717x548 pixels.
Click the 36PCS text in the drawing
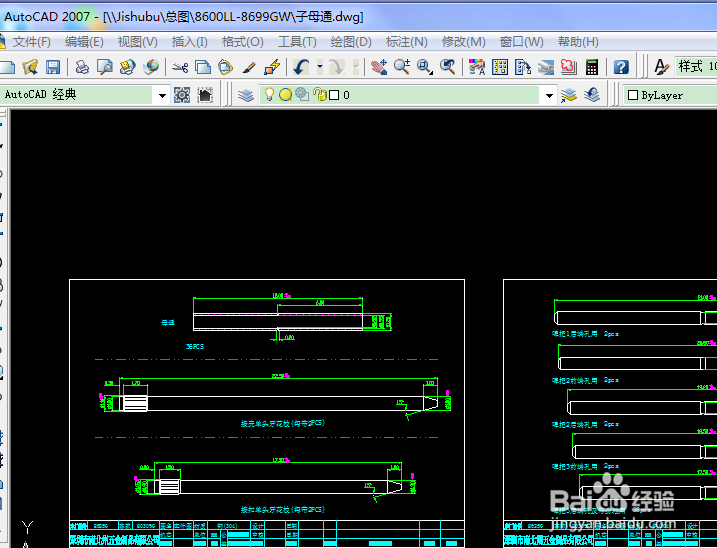point(195,347)
